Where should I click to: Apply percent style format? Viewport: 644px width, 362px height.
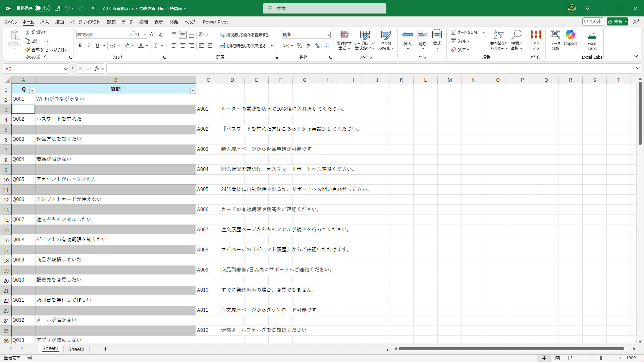click(300, 46)
